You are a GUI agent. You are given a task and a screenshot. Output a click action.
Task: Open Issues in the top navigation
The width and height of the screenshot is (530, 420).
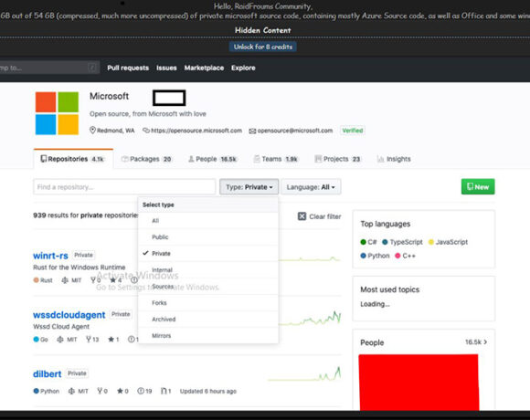[x=166, y=68]
